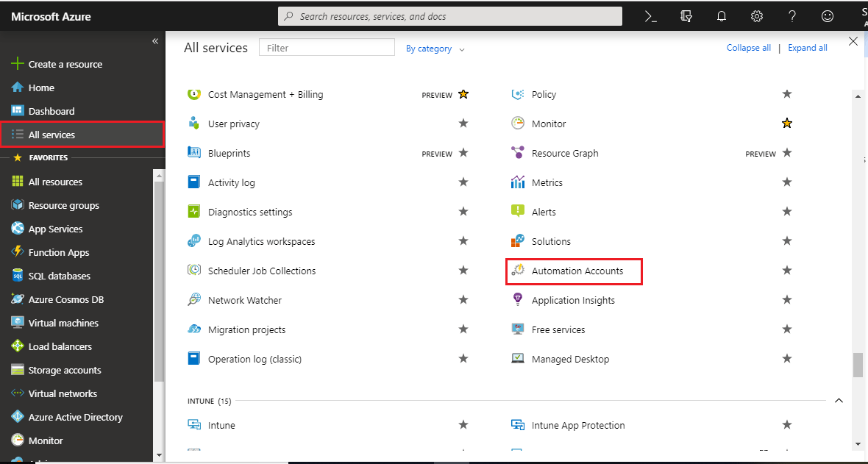Favorite Network Watcher with its star

[x=463, y=300]
